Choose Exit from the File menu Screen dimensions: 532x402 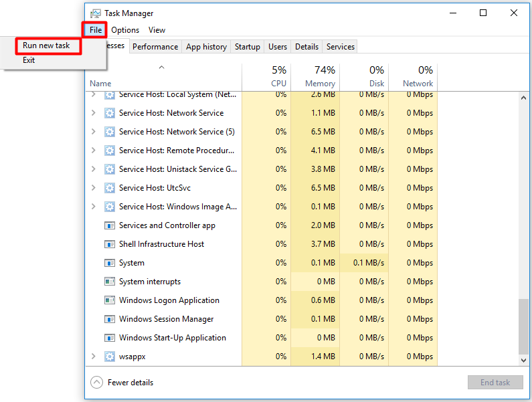(29, 60)
